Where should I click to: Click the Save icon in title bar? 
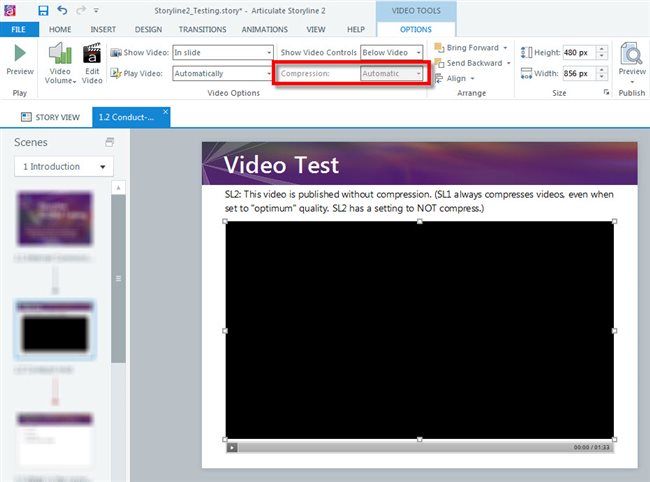tap(43, 9)
